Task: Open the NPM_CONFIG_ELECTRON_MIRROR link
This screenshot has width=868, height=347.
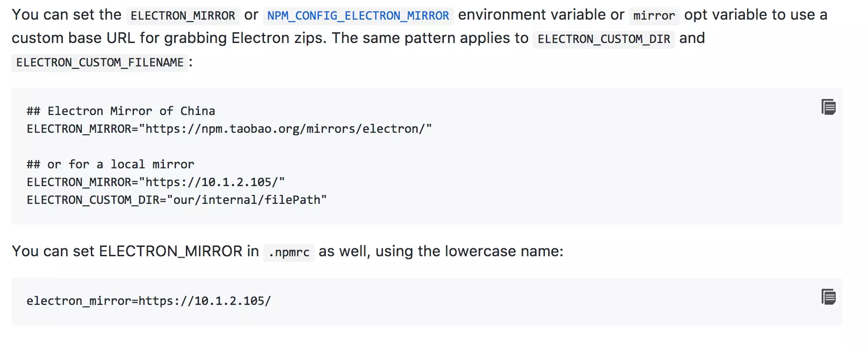Action: (358, 16)
